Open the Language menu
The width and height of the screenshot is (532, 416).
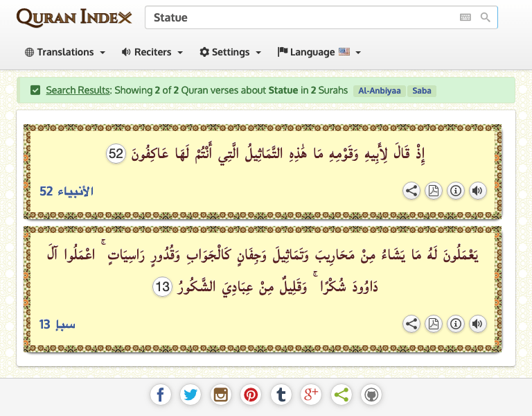(319, 52)
